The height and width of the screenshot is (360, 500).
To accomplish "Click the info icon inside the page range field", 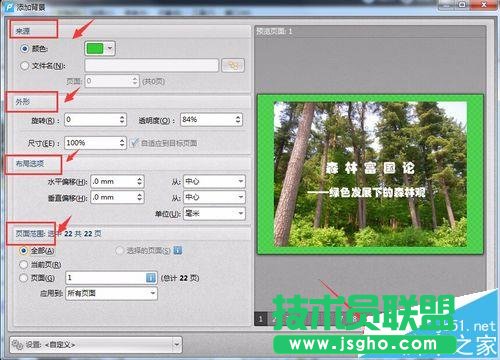I will [151, 278].
